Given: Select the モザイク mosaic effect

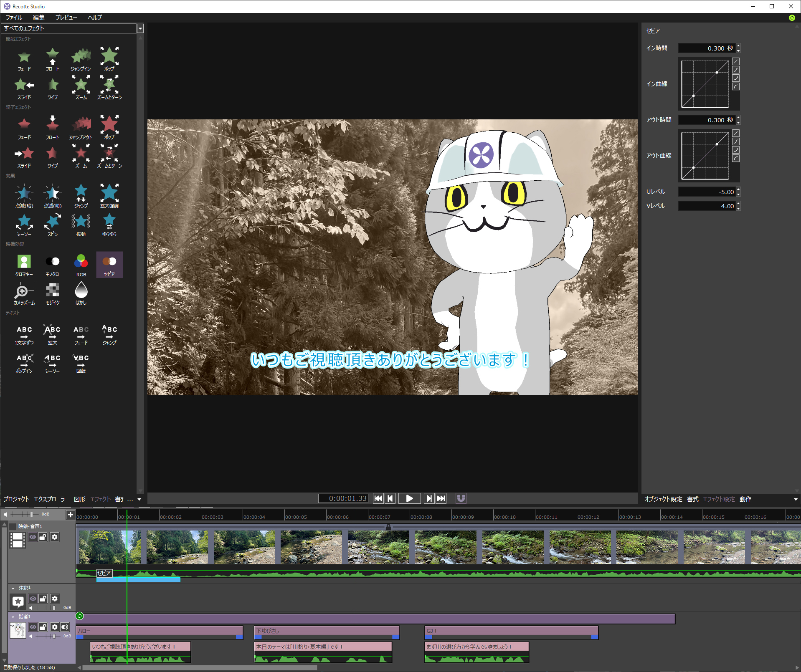Looking at the screenshot, I should (53, 294).
